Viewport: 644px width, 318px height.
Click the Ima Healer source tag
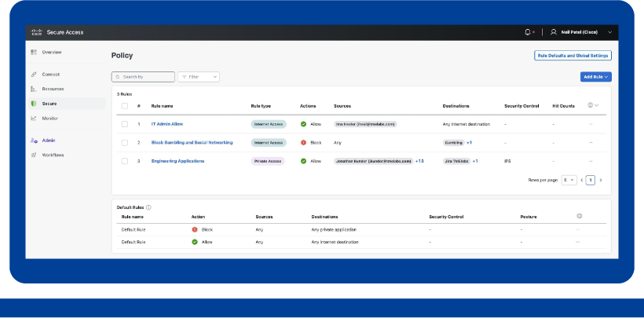(x=365, y=124)
